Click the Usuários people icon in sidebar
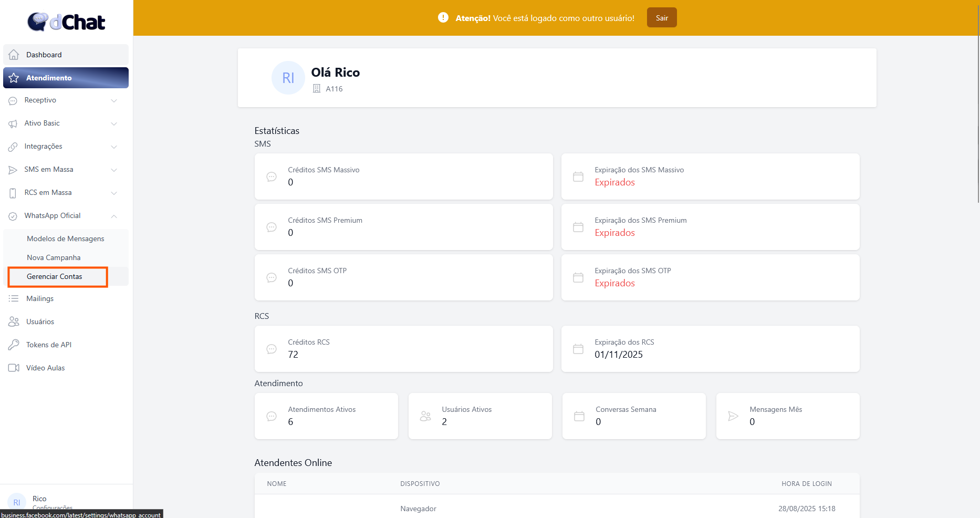 14,322
